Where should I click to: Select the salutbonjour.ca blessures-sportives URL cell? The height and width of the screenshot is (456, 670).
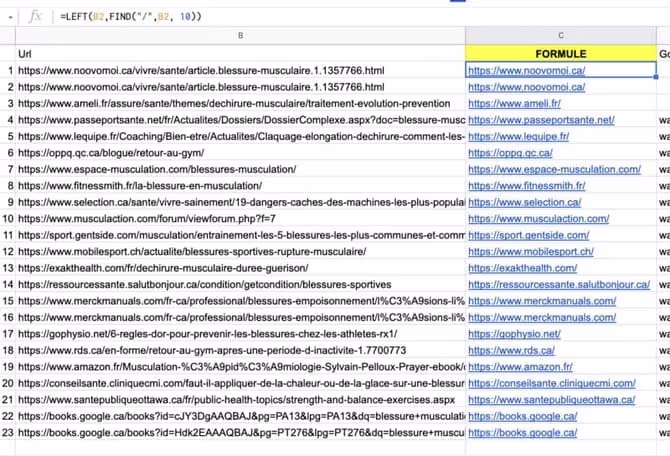[241, 285]
